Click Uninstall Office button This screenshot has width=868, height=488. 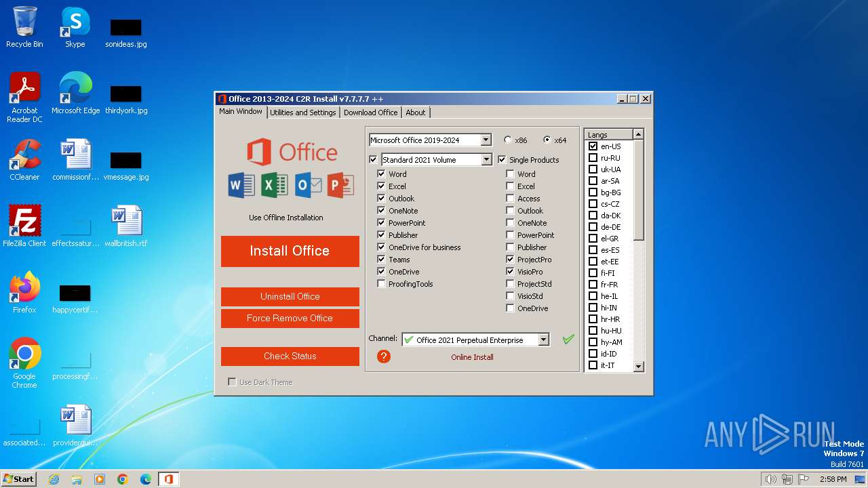point(290,296)
